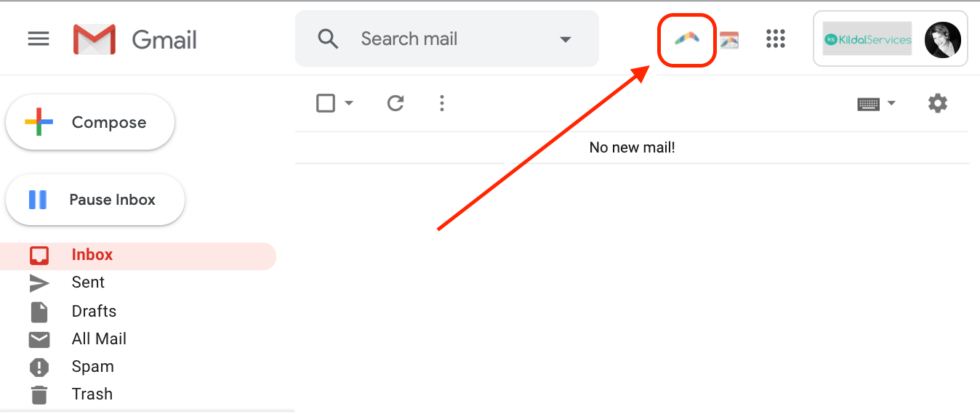Open the keyboard input tools dropdown

tap(877, 104)
